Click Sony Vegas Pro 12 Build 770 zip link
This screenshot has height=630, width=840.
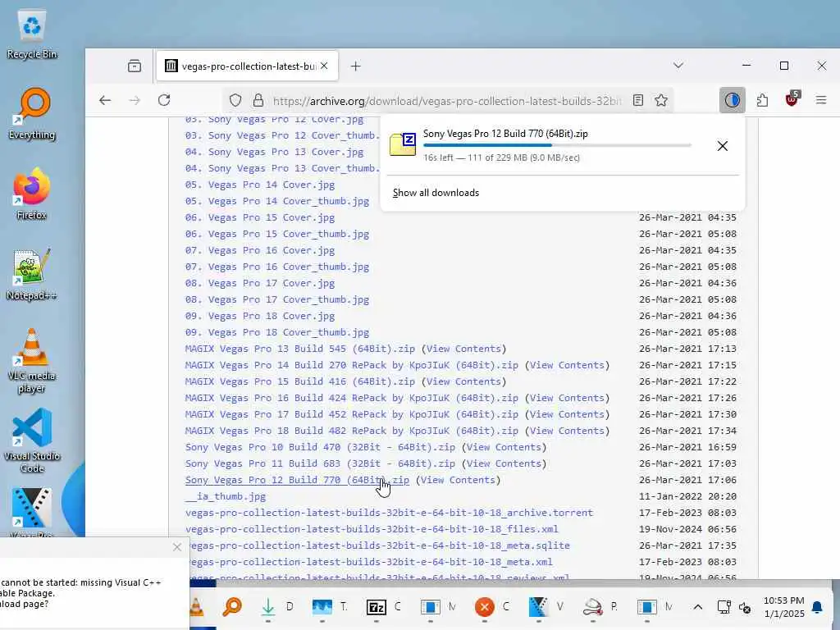pos(297,480)
